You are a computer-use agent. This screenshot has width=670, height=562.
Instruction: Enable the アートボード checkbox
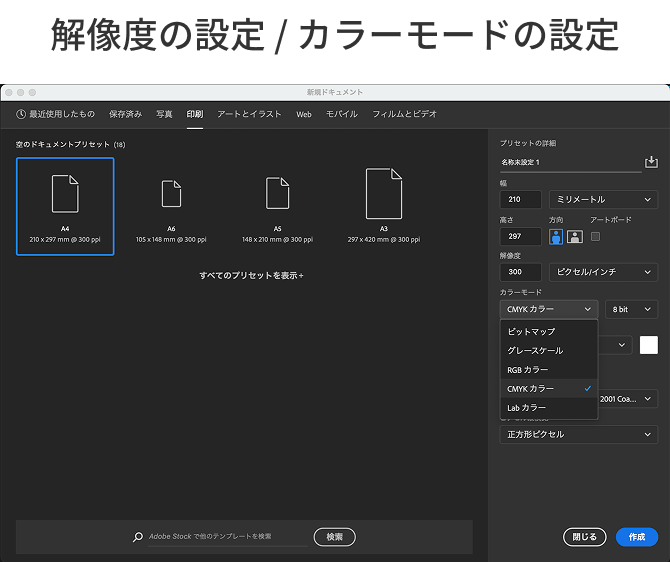(x=596, y=237)
